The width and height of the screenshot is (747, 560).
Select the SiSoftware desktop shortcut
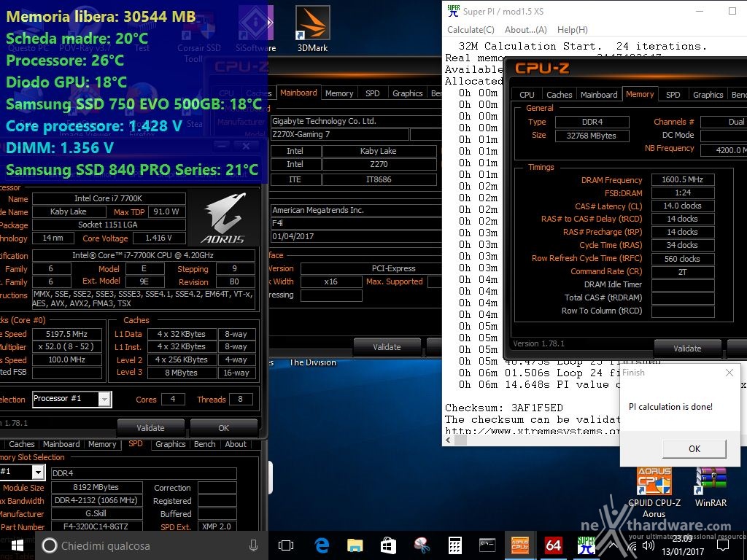[255, 28]
